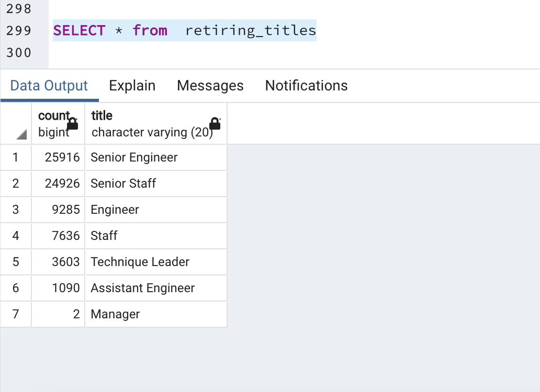Click the Manager title cell

click(156, 314)
